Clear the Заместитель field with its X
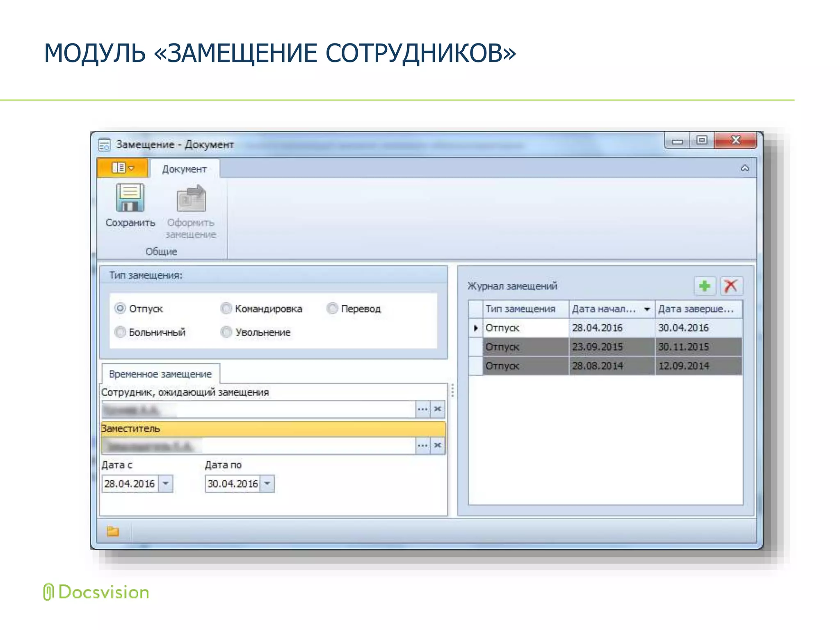 click(438, 445)
